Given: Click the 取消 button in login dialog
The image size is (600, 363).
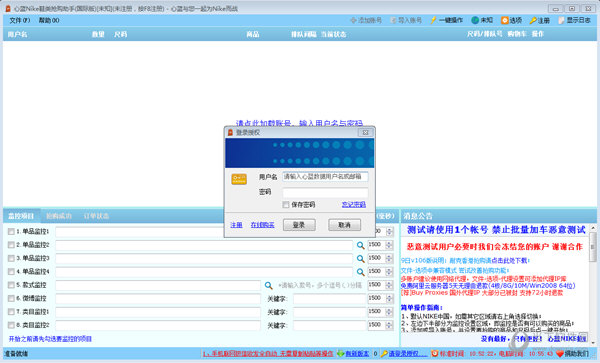Looking at the screenshot, I should [344, 225].
